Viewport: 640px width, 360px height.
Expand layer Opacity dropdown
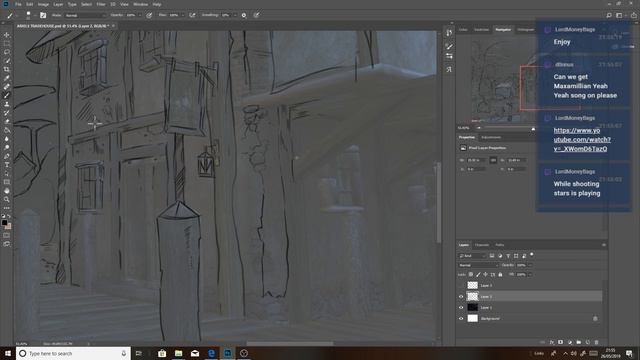(x=530, y=265)
